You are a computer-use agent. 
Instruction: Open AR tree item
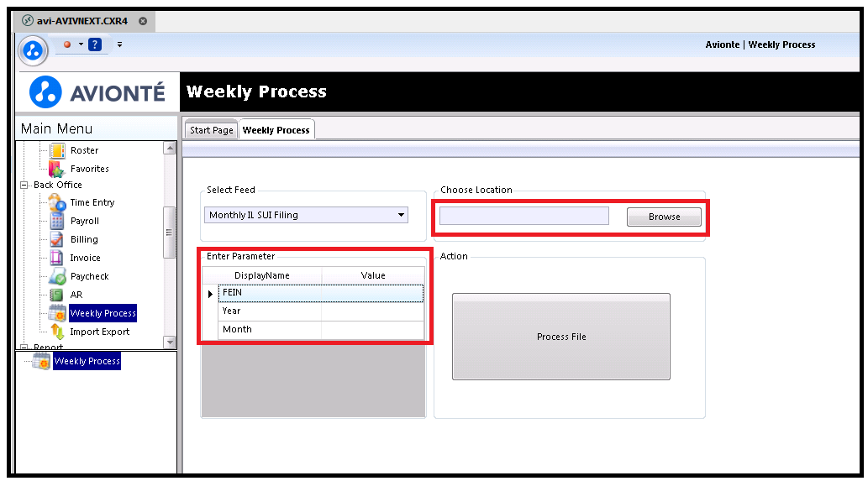point(76,295)
